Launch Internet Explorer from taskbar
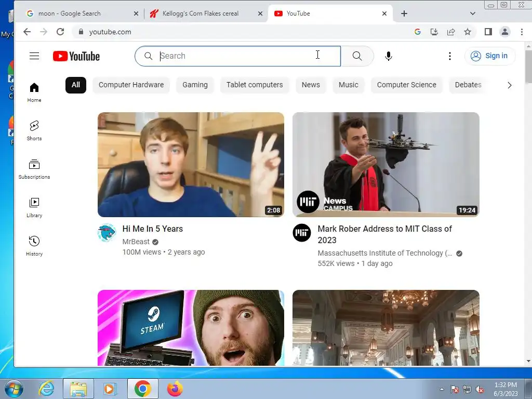Viewport: 532px width, 399px height. (46, 389)
